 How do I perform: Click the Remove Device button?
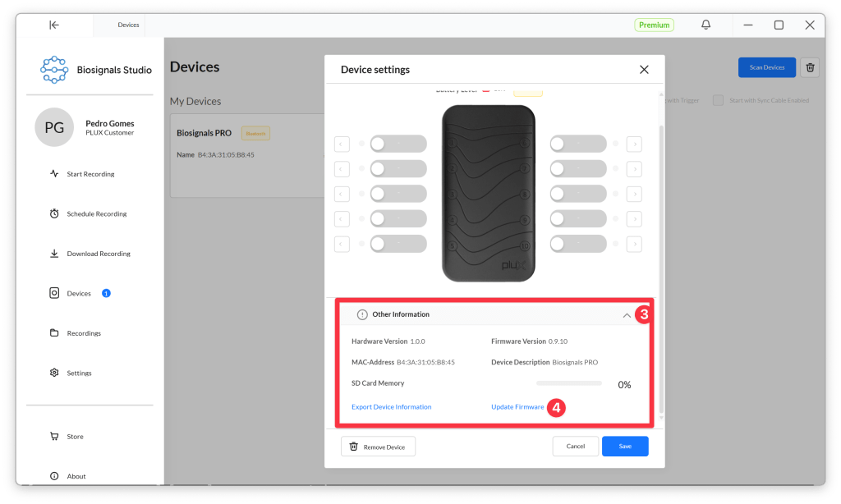(378, 447)
